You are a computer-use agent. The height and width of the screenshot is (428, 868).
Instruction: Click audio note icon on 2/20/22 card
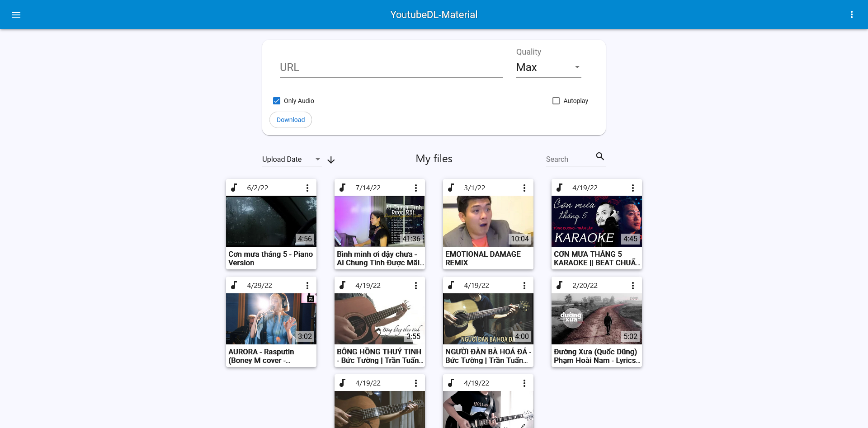560,285
